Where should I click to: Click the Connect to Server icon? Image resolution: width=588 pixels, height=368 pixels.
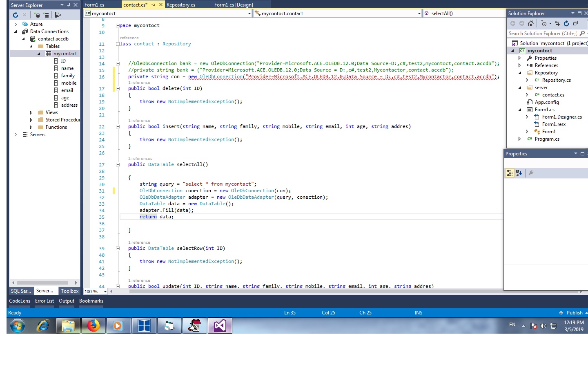[x=46, y=15]
